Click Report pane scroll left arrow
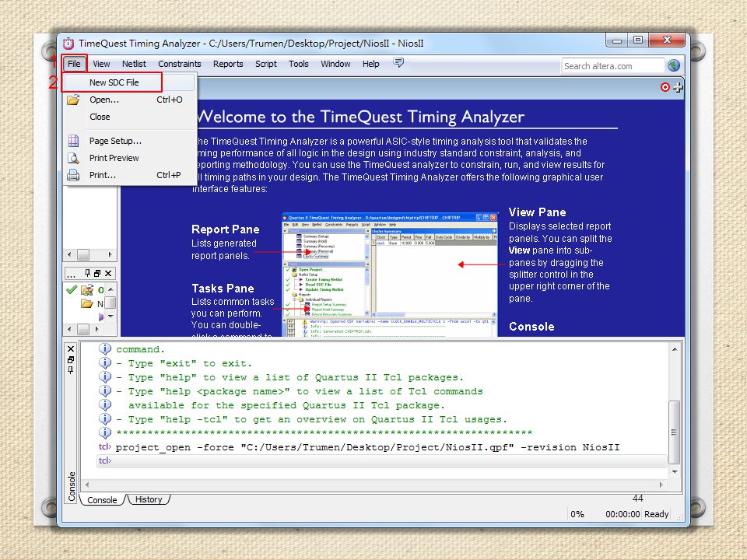This screenshot has width=747, height=560. coord(69,255)
